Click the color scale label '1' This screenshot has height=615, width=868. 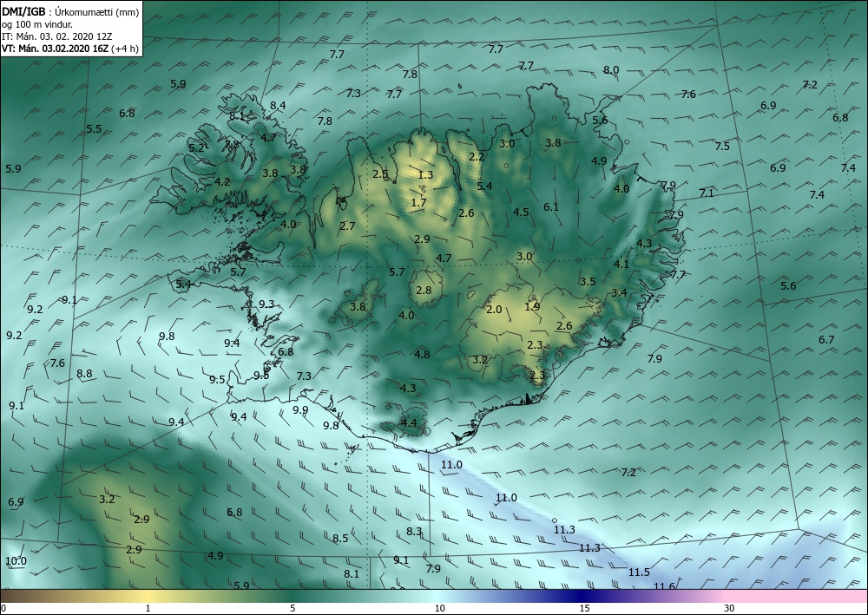tap(148, 608)
